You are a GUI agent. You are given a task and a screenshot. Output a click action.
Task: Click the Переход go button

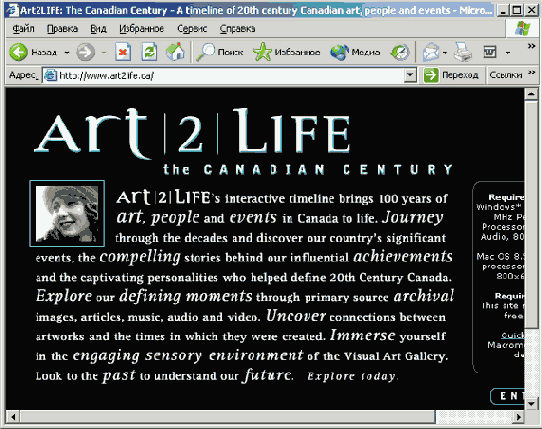(451, 75)
